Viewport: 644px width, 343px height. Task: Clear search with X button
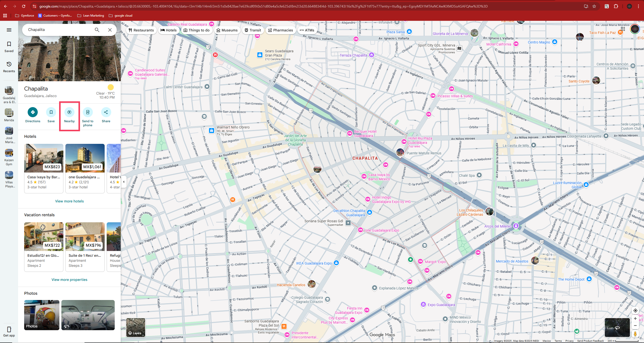pyautogui.click(x=110, y=30)
